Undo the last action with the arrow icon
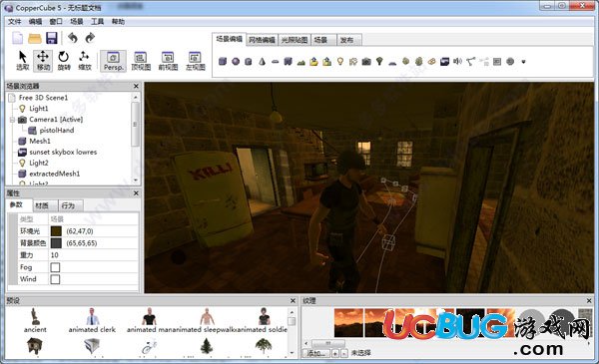Screen dimensions: 599x364 pyautogui.click(x=73, y=38)
